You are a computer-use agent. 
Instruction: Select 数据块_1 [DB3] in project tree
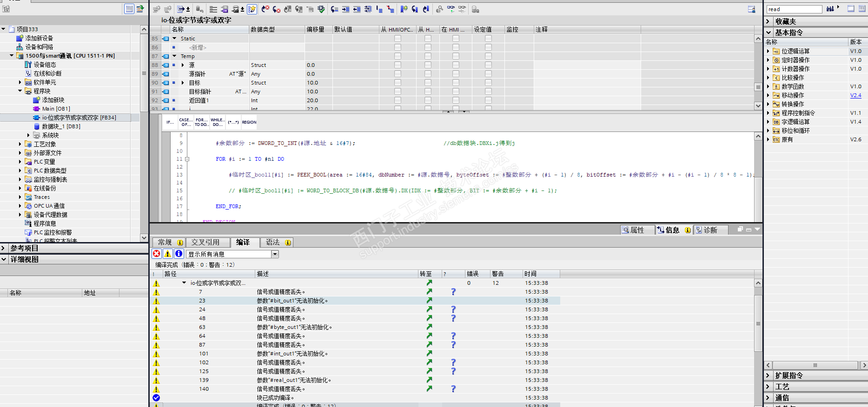click(61, 126)
